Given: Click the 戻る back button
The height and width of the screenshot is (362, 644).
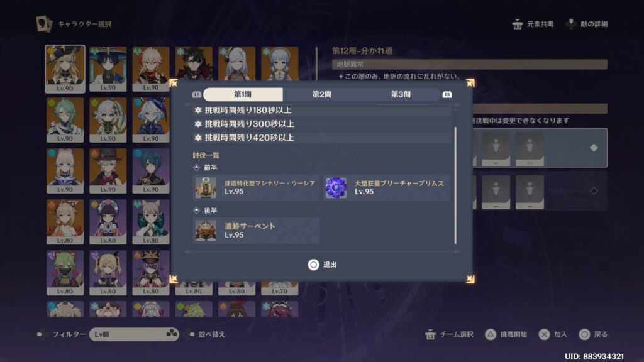Looking at the screenshot, I should pyautogui.click(x=593, y=334).
